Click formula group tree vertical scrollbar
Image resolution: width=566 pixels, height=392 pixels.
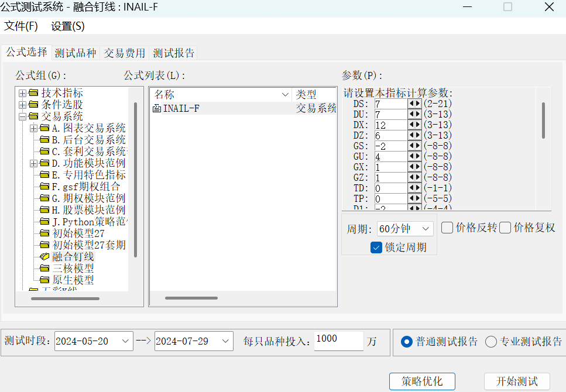tap(135, 180)
